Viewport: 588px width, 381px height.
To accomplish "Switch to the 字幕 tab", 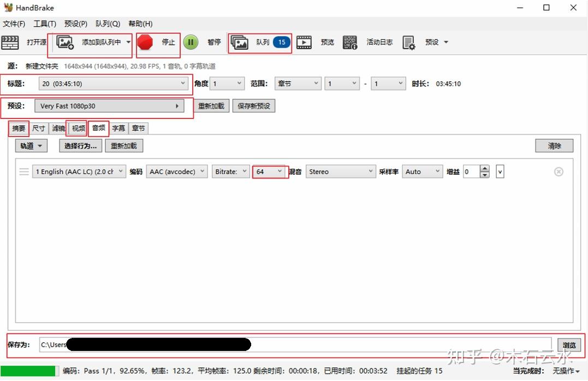I will [x=118, y=128].
